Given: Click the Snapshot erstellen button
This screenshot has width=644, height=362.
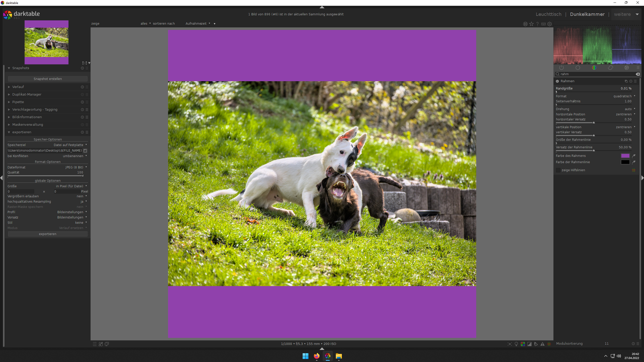Looking at the screenshot, I should (x=48, y=79).
